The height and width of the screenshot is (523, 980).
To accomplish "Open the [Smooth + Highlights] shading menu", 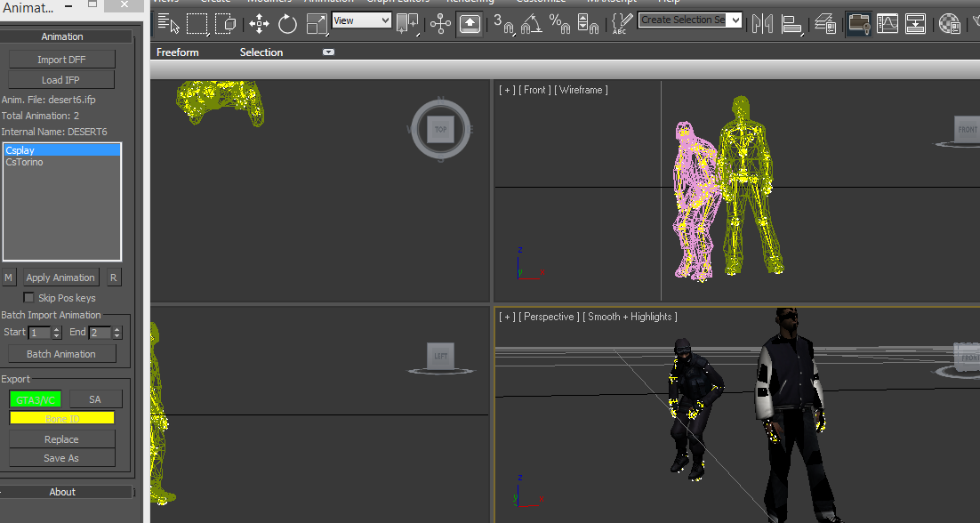I will coord(630,317).
